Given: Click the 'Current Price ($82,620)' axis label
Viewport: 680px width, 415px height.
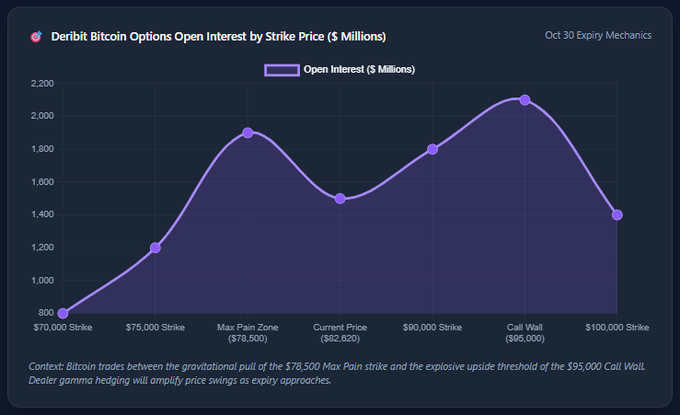Looking at the screenshot, I should tap(340, 333).
